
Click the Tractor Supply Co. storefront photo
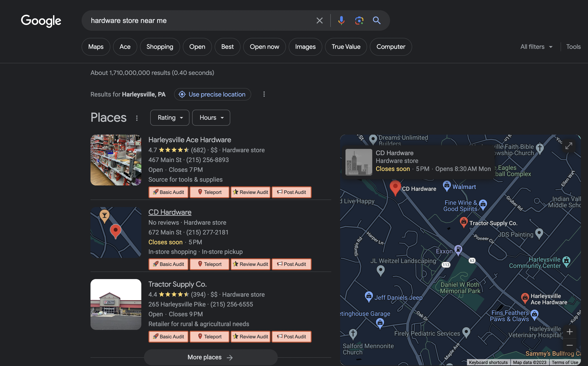coord(116,304)
